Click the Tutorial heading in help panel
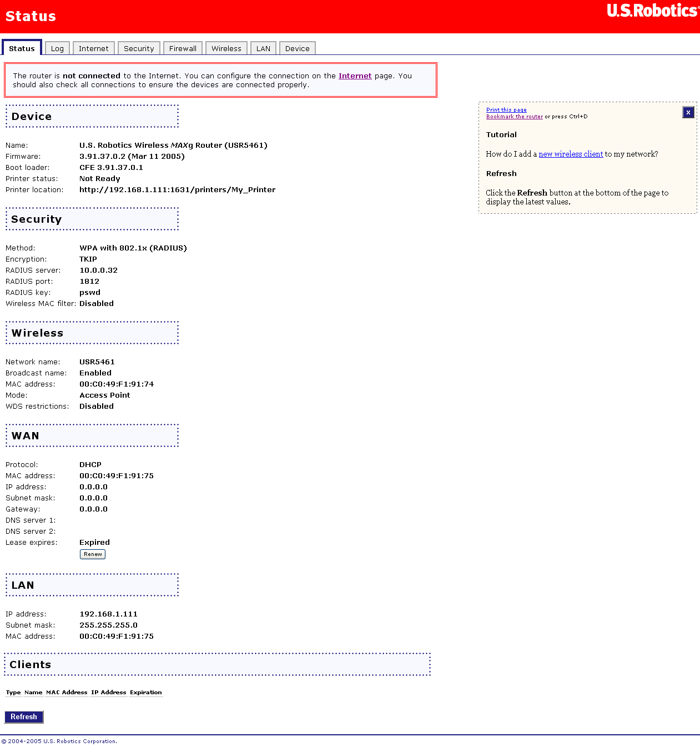 (501, 134)
